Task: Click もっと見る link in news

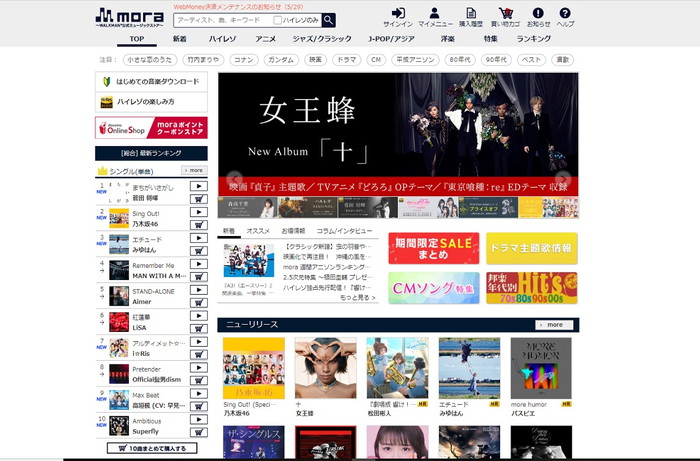Action: 357,298
